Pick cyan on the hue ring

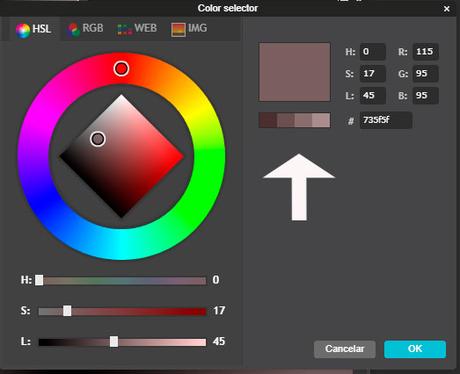[122, 244]
